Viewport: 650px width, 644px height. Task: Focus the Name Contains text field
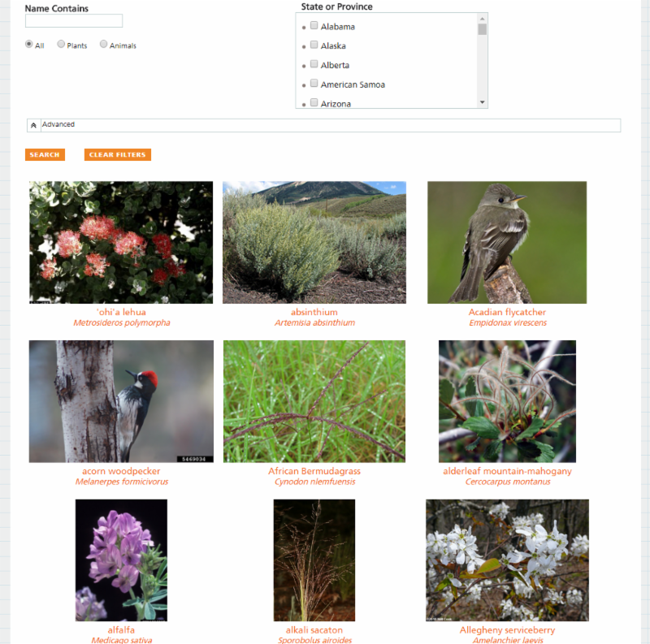click(x=74, y=21)
